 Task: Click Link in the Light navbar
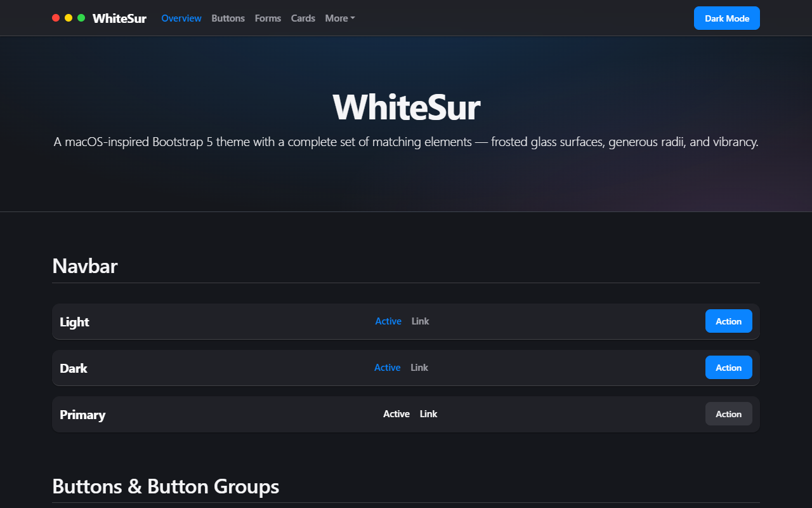421,321
